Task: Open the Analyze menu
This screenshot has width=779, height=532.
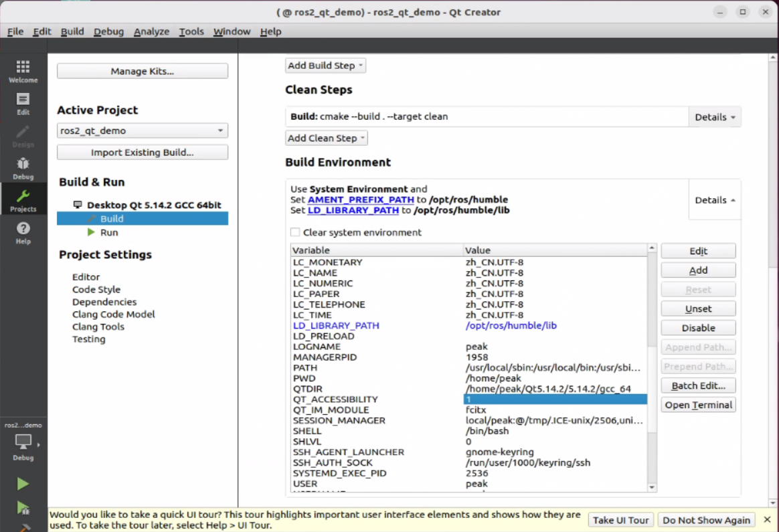Action: 151,31
